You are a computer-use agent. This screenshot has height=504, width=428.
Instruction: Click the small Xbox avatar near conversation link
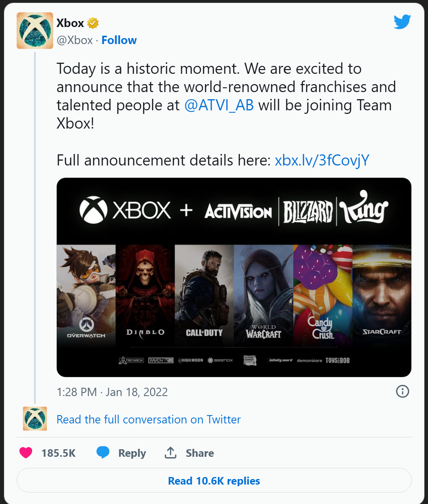click(x=35, y=419)
